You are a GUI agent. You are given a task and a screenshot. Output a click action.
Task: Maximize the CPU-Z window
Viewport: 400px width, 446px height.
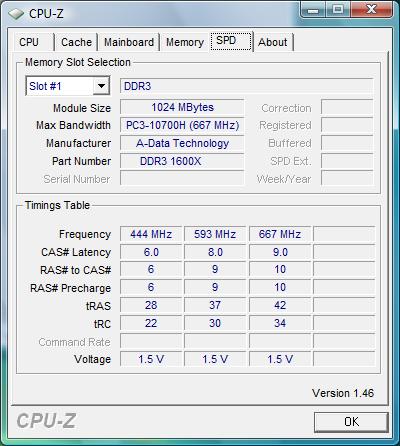(x=338, y=10)
